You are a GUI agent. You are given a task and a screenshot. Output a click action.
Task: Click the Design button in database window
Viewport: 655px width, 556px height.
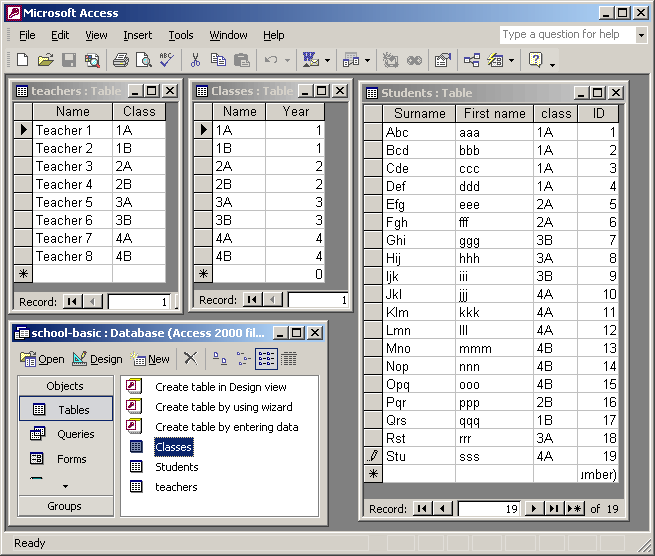click(x=97, y=358)
